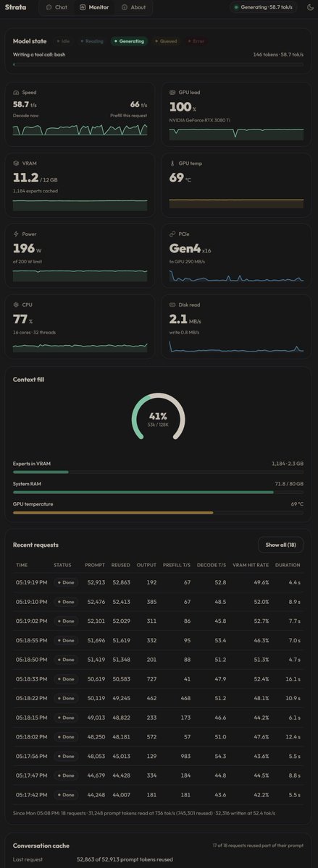Click the 196 W power value

pyautogui.click(x=29, y=247)
